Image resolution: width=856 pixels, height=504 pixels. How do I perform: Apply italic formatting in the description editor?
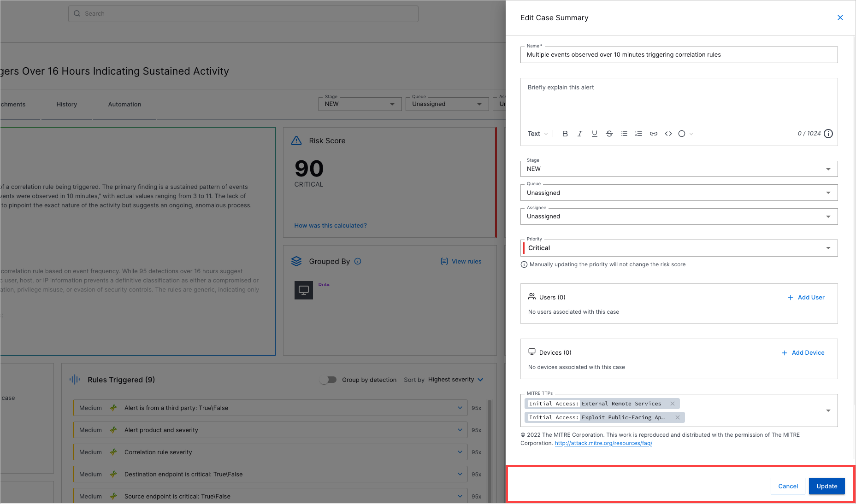(580, 134)
